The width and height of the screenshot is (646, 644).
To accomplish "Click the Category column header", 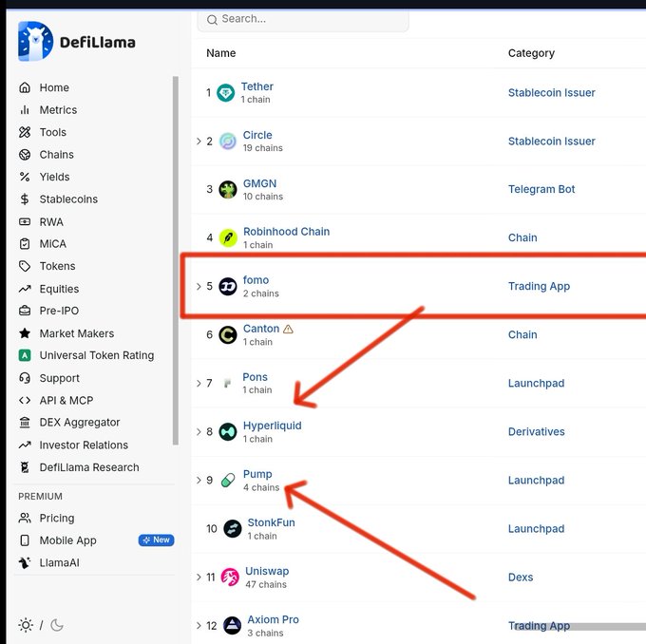I will tap(531, 53).
